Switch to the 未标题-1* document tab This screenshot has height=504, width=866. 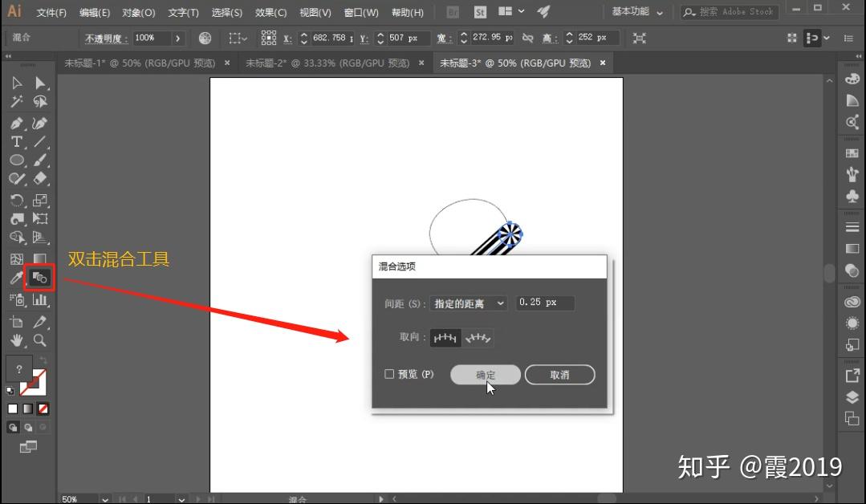[140, 63]
